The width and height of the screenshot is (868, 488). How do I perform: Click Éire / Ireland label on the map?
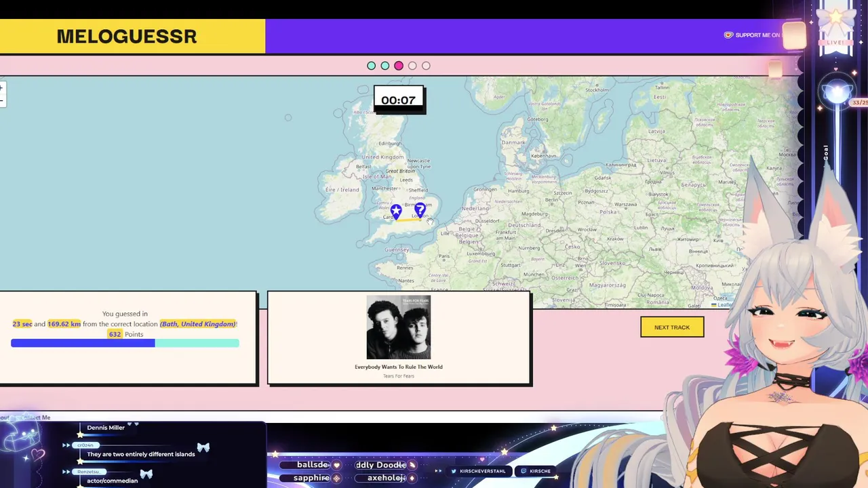342,190
